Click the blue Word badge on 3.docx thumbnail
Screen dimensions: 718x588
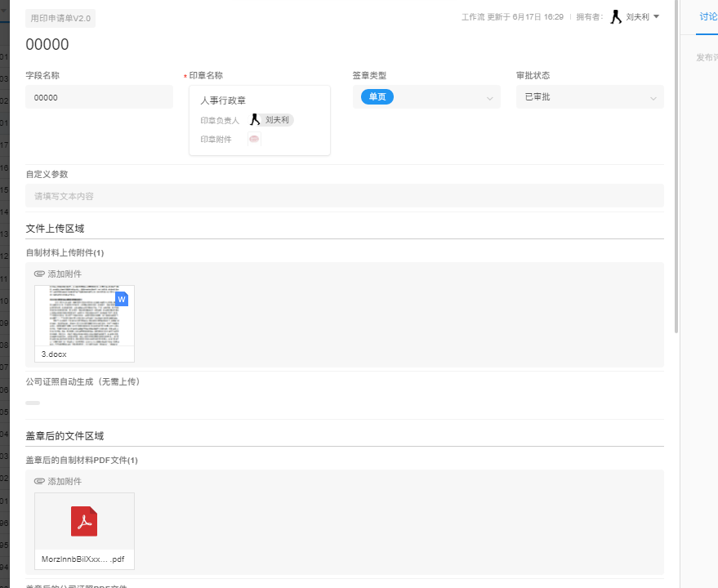[x=121, y=299]
